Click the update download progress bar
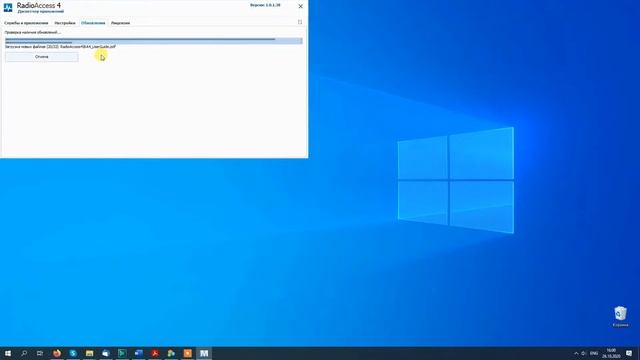The width and height of the screenshot is (640, 360). pos(153,40)
